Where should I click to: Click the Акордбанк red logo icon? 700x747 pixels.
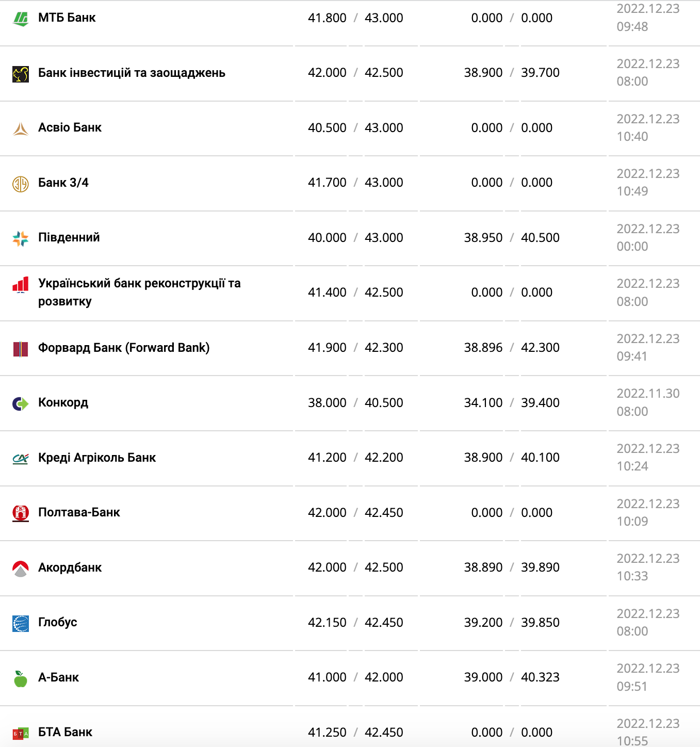pyautogui.click(x=21, y=569)
